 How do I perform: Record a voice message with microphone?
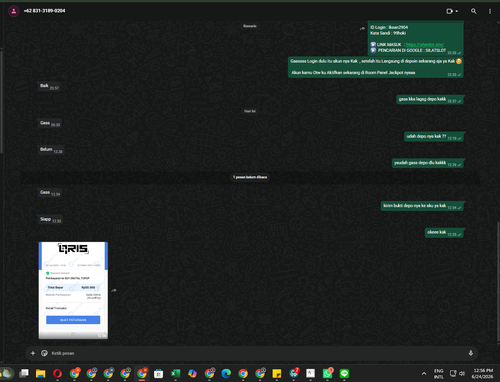471,353
